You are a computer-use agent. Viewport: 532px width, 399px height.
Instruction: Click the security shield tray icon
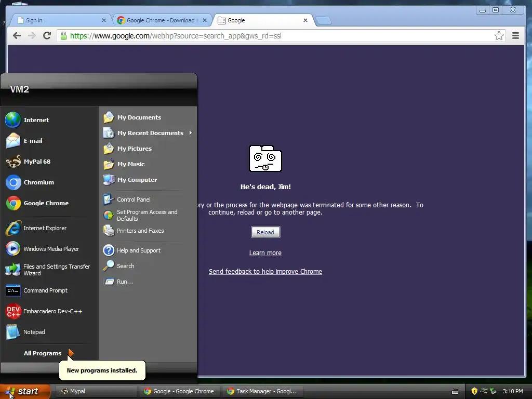coord(474,391)
